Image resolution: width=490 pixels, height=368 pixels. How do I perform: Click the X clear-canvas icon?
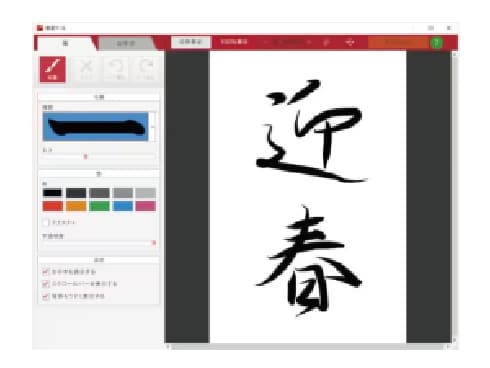point(87,69)
